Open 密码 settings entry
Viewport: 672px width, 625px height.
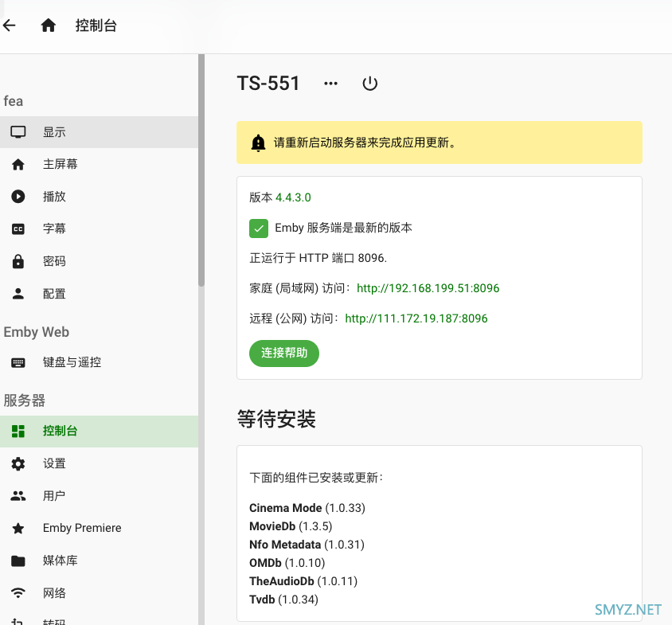tap(99, 261)
